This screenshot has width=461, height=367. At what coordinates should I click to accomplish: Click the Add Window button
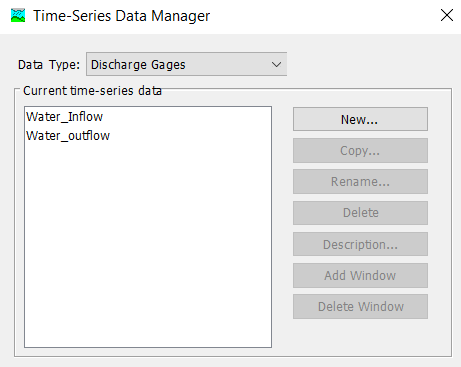pyautogui.click(x=360, y=275)
